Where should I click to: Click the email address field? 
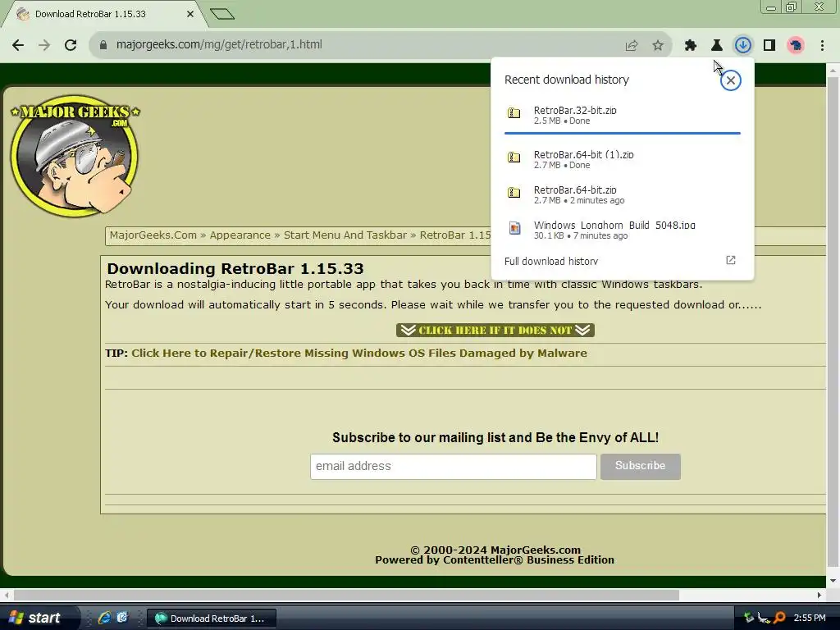click(453, 467)
